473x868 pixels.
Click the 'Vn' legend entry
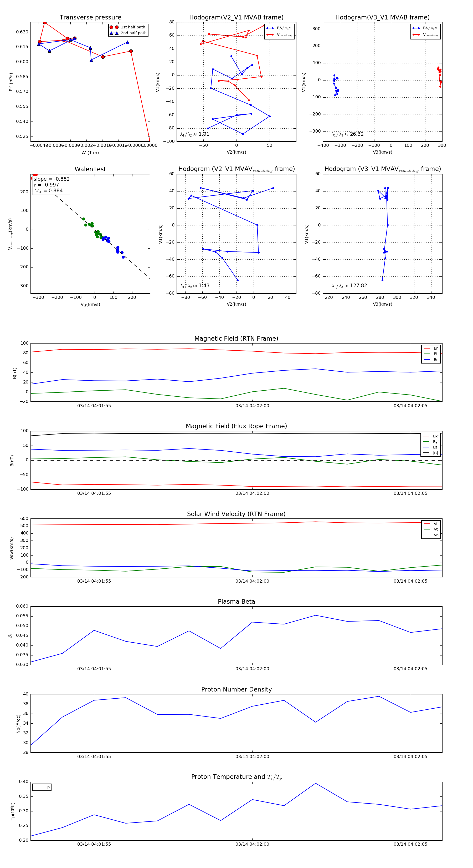click(x=431, y=535)
